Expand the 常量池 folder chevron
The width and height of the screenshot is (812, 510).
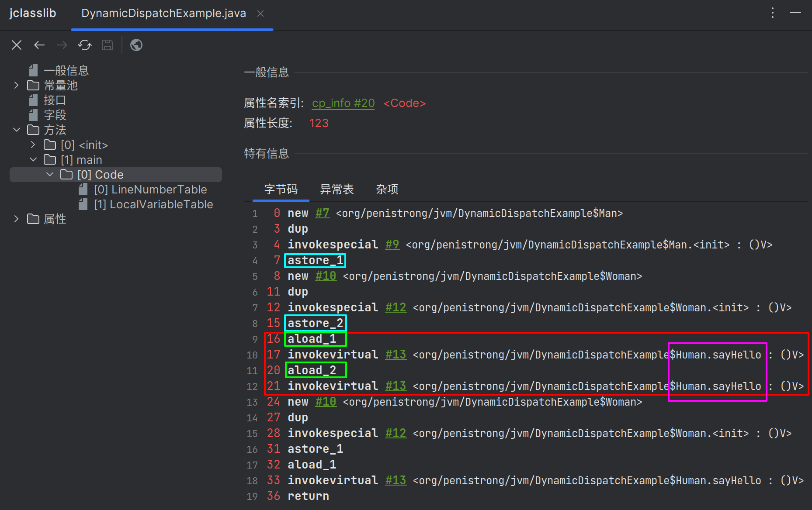point(17,85)
